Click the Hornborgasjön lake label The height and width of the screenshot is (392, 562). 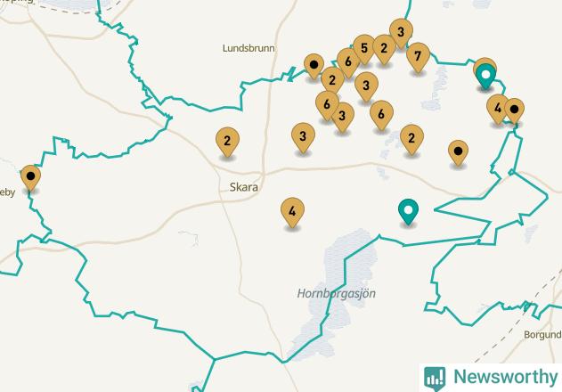[336, 294]
